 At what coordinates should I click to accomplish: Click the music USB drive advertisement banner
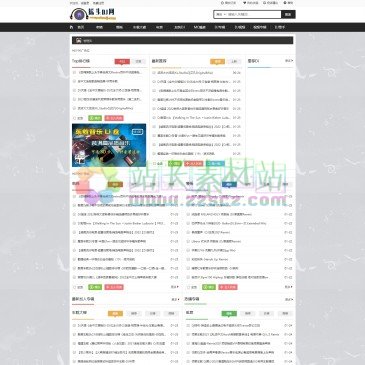109,145
